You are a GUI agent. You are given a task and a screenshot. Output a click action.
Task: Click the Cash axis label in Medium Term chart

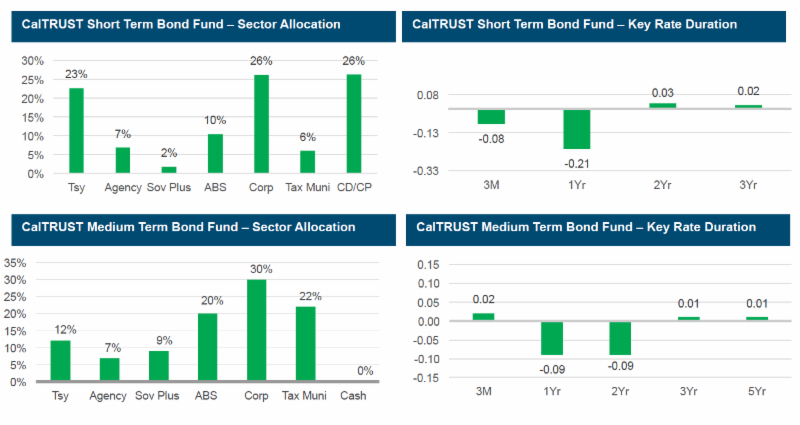[353, 396]
